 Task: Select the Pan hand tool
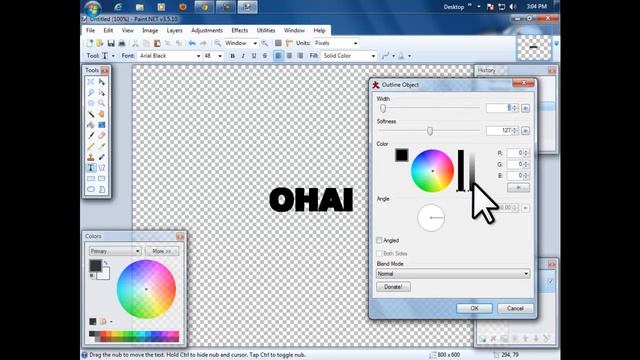click(x=102, y=114)
